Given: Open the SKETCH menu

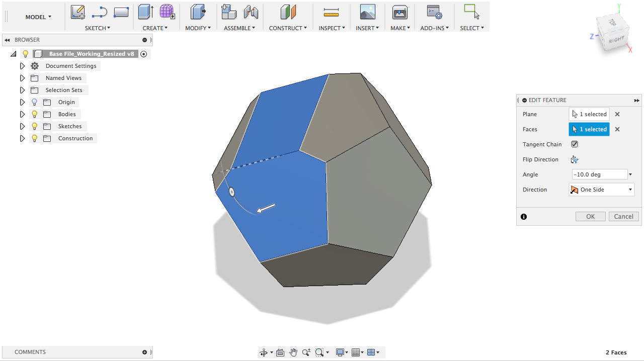Looking at the screenshot, I should pos(98,28).
